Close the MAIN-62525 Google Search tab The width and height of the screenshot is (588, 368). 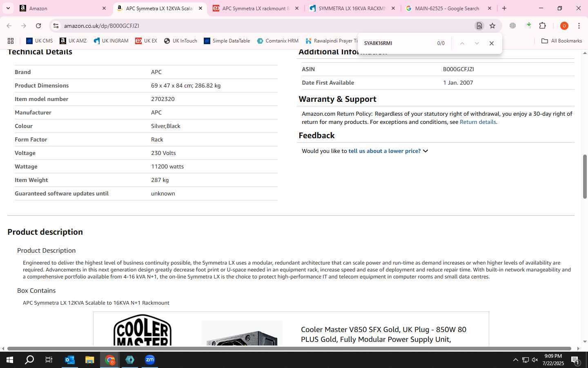click(490, 8)
